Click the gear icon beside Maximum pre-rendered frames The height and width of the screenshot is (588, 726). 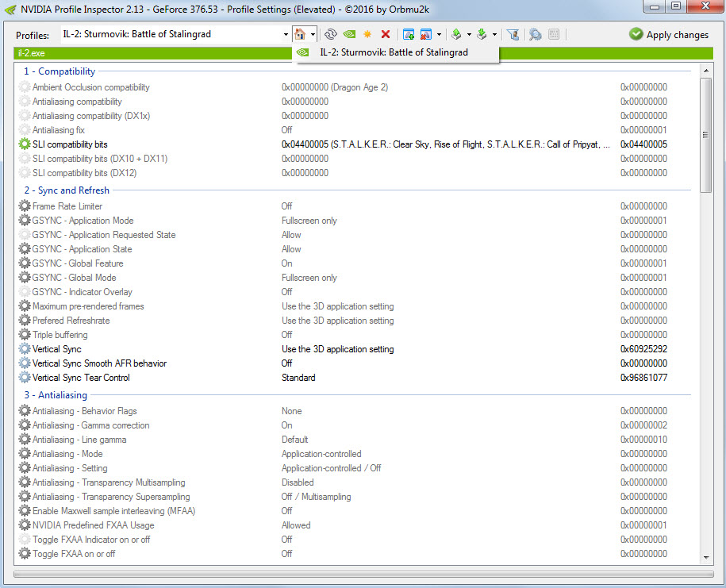(25, 306)
